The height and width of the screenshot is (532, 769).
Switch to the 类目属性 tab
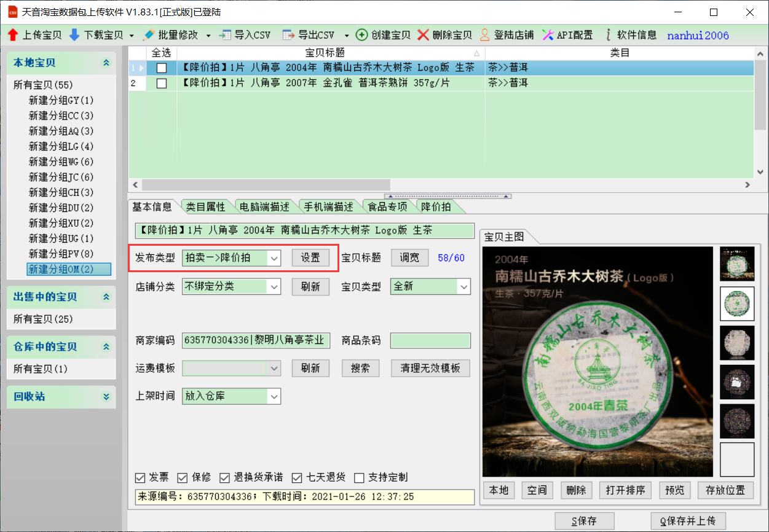[x=205, y=207]
